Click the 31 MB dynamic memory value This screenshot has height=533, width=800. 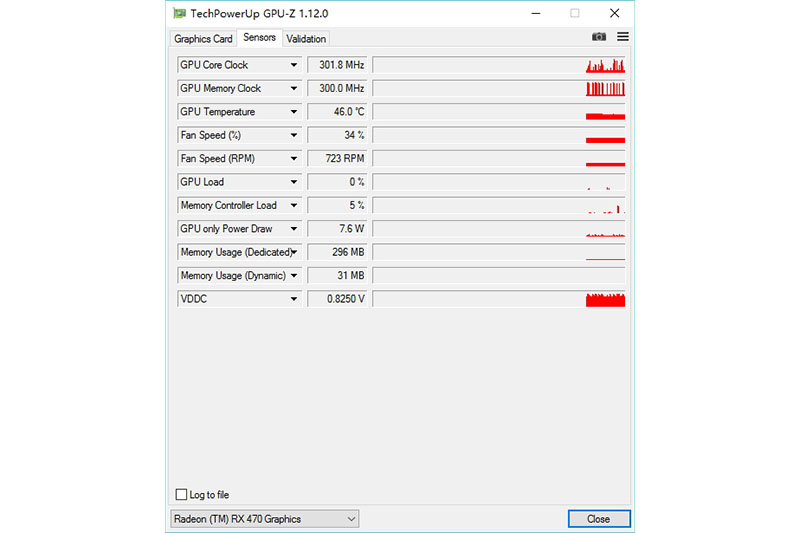[x=337, y=276]
